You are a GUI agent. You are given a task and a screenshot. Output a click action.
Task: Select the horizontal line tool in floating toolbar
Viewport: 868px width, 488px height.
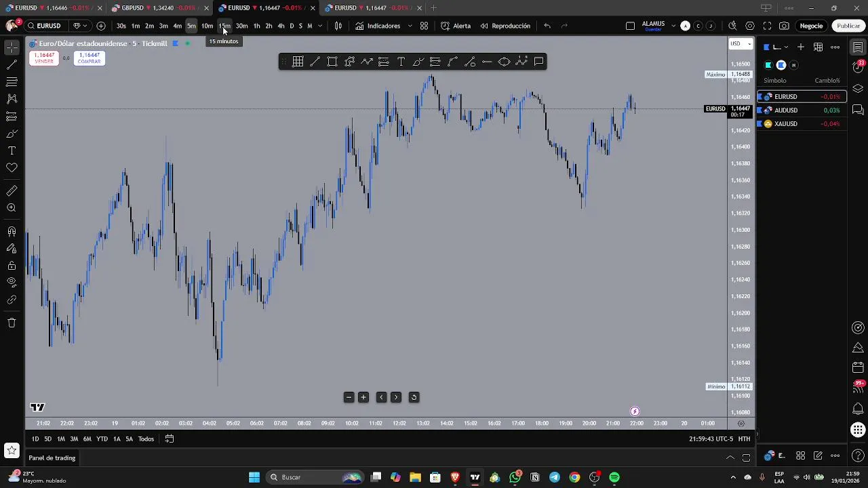click(x=487, y=62)
